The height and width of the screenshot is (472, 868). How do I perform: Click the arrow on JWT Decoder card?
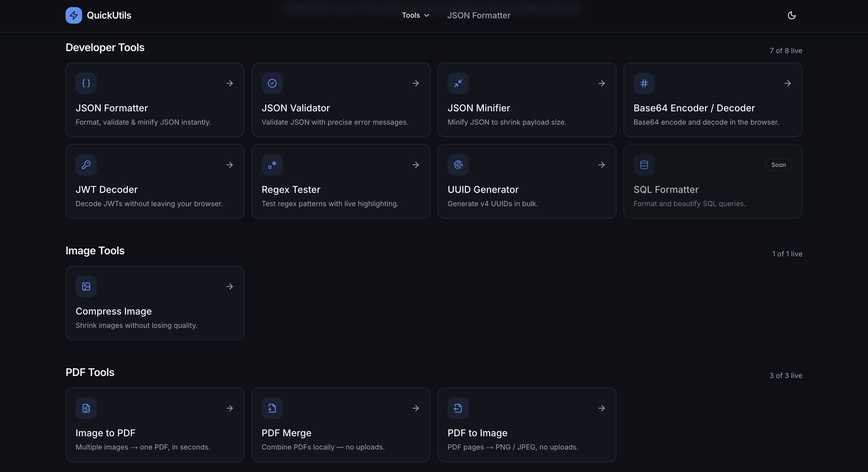(229, 165)
